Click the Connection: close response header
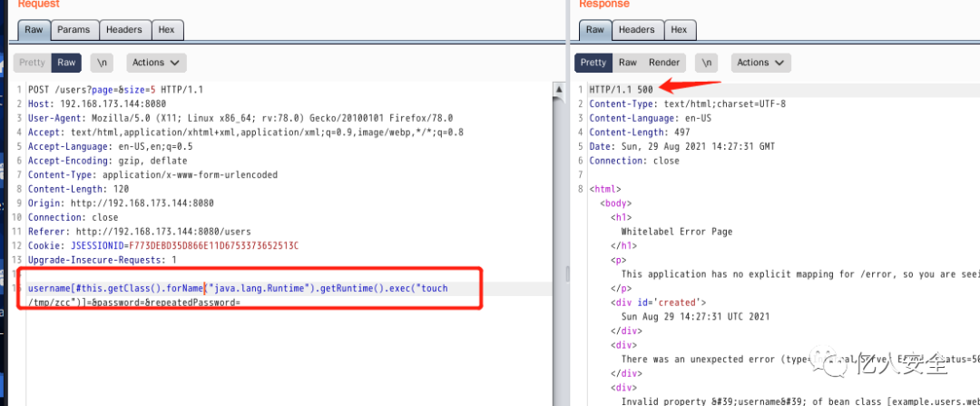 tap(633, 161)
